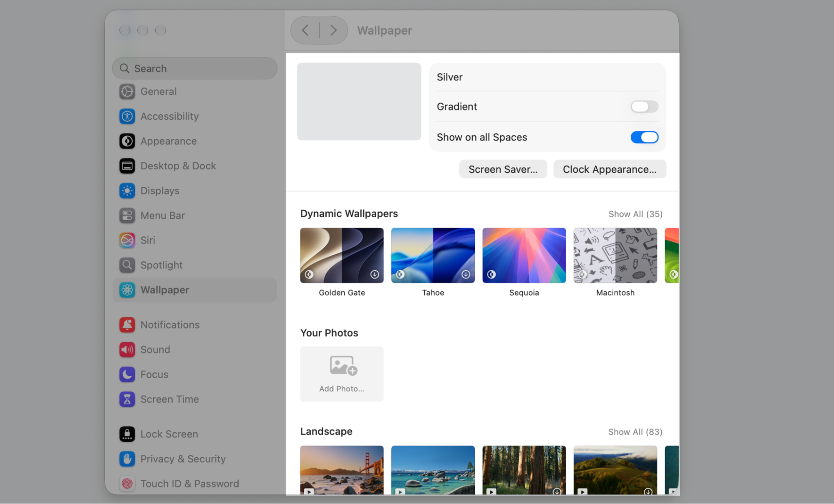Download the Golden Gate dynamic wallpaper

coord(374,274)
